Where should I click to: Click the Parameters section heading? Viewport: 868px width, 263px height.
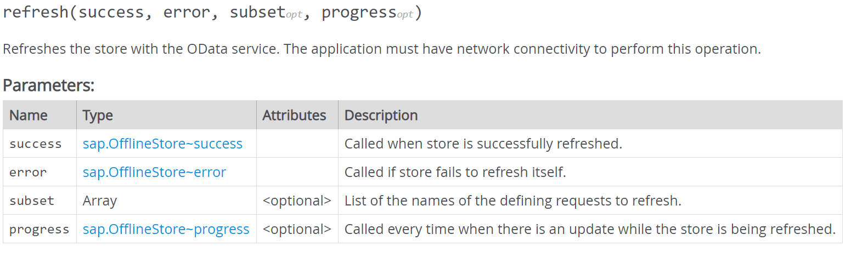[x=48, y=85]
